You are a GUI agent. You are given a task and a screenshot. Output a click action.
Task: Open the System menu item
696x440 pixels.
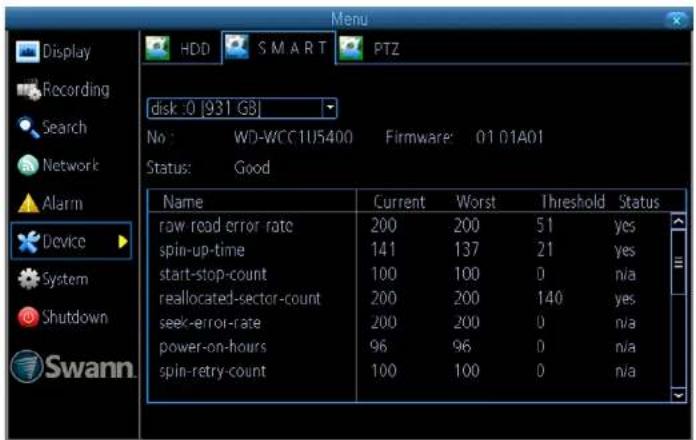point(65,279)
